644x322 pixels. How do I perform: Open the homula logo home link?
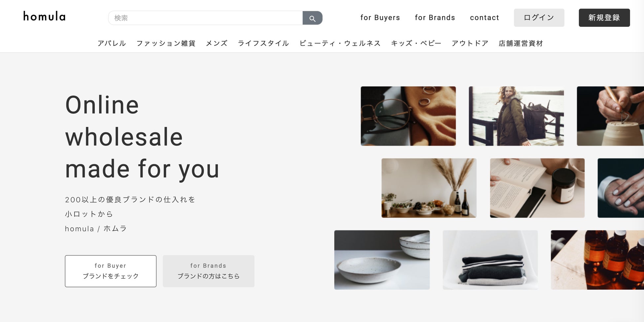pos(44,16)
